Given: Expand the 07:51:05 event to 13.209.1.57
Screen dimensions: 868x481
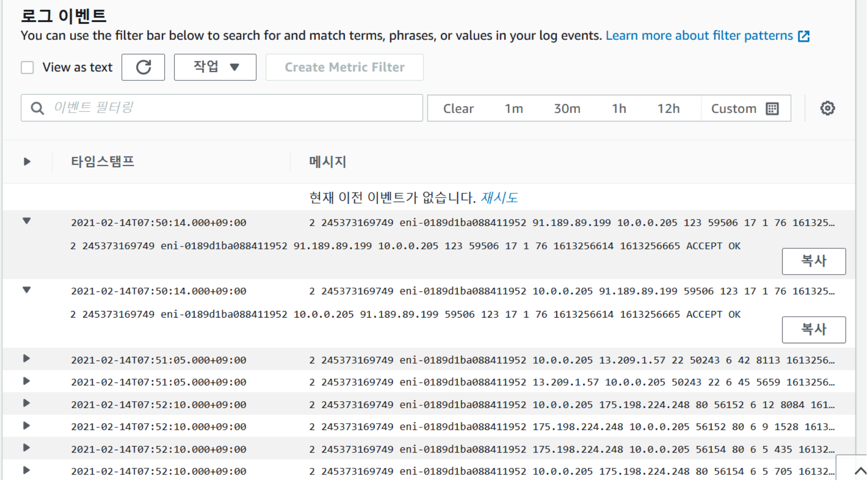Looking at the screenshot, I should coord(27,359).
